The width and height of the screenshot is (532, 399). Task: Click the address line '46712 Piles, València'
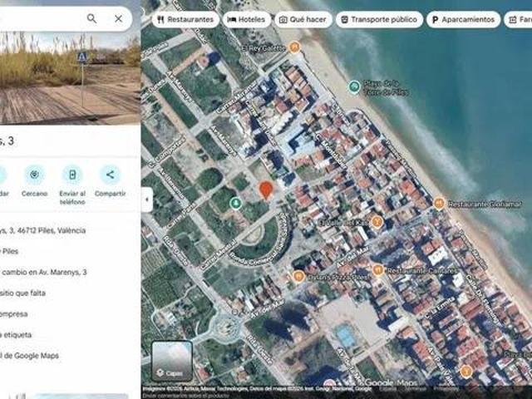pyautogui.click(x=51, y=231)
